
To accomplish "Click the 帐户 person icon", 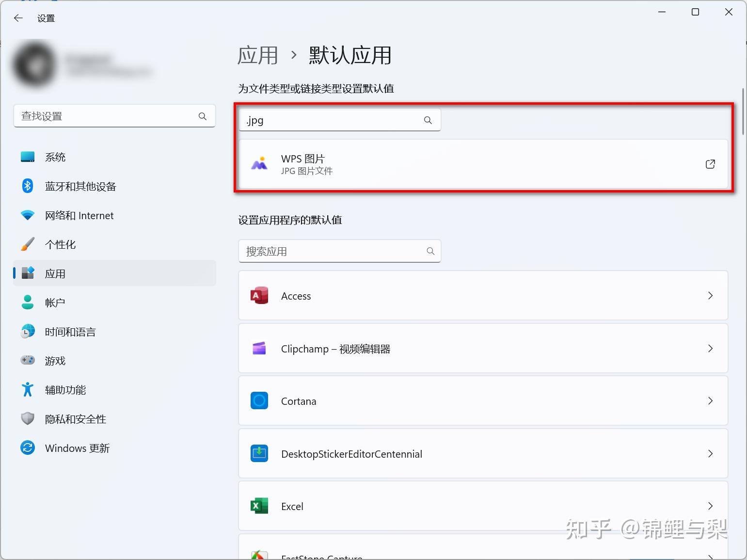I will (28, 302).
